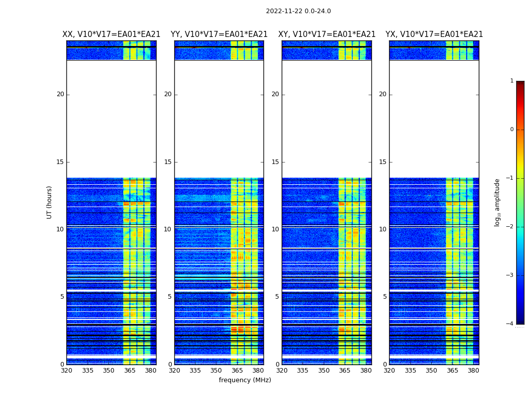The width and height of the screenshot is (532, 405).
Task: Click the white data gap in YX panel
Action: (x=434, y=119)
